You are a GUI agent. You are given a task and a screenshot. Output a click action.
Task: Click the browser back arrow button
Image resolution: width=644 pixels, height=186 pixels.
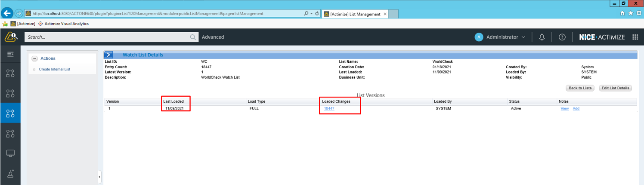6,13
